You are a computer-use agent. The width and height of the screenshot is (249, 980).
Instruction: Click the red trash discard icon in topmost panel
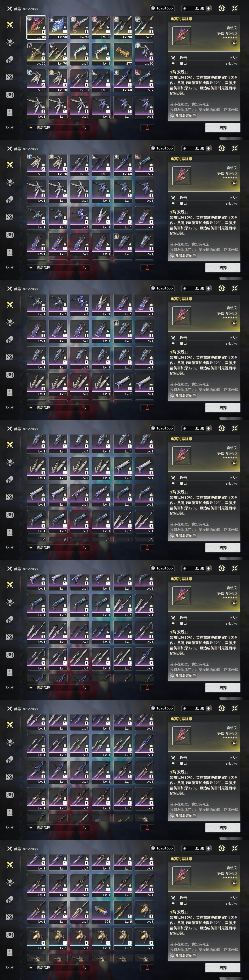pos(147,128)
